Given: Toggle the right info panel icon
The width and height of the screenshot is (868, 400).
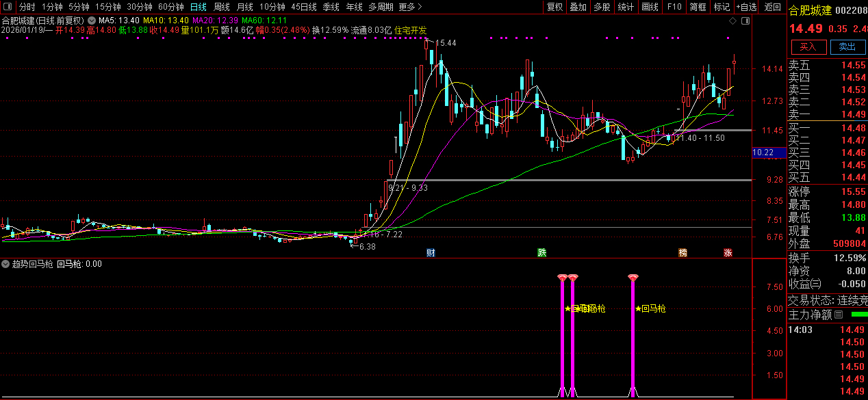Looking at the screenshot, I should tap(745, 21).
